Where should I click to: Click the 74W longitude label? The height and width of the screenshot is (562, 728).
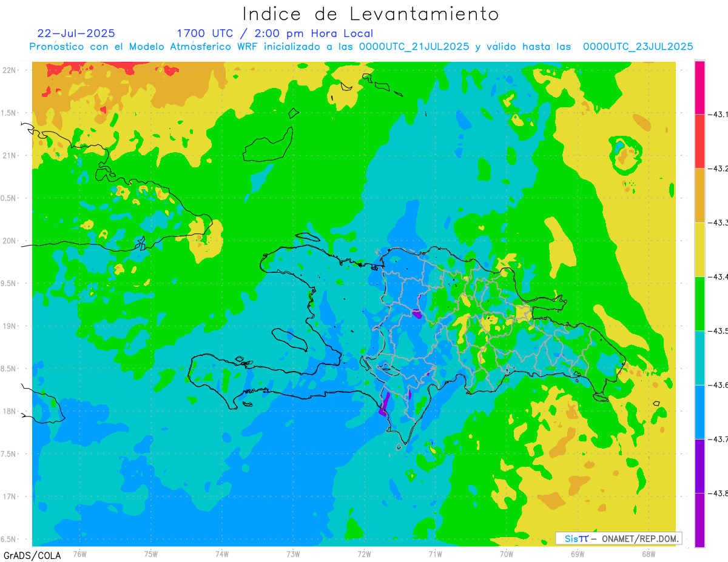click(222, 554)
